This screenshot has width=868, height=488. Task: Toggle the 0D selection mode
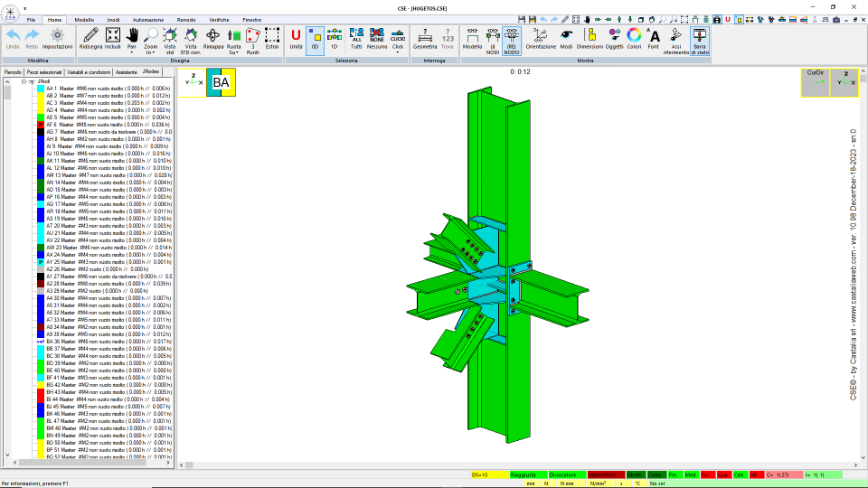tap(315, 39)
